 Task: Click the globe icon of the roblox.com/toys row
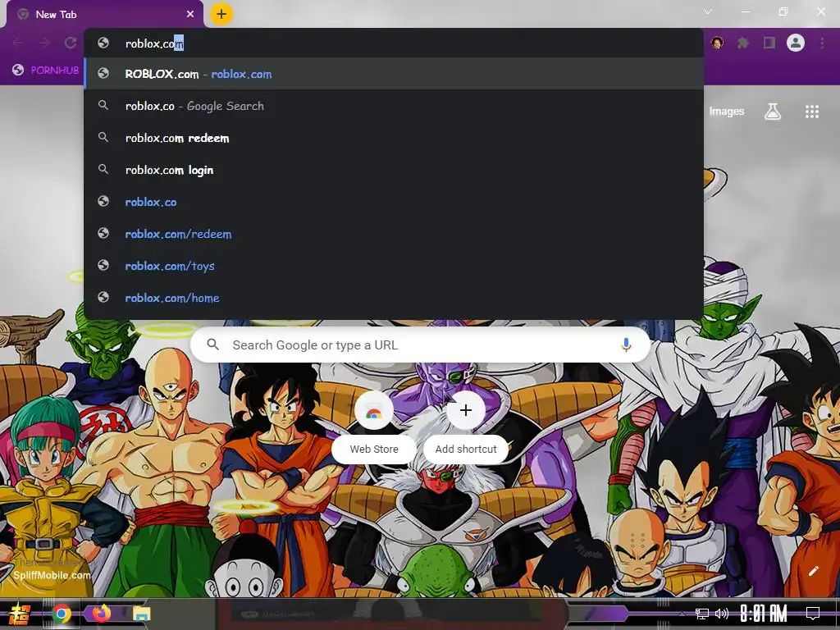click(x=103, y=265)
